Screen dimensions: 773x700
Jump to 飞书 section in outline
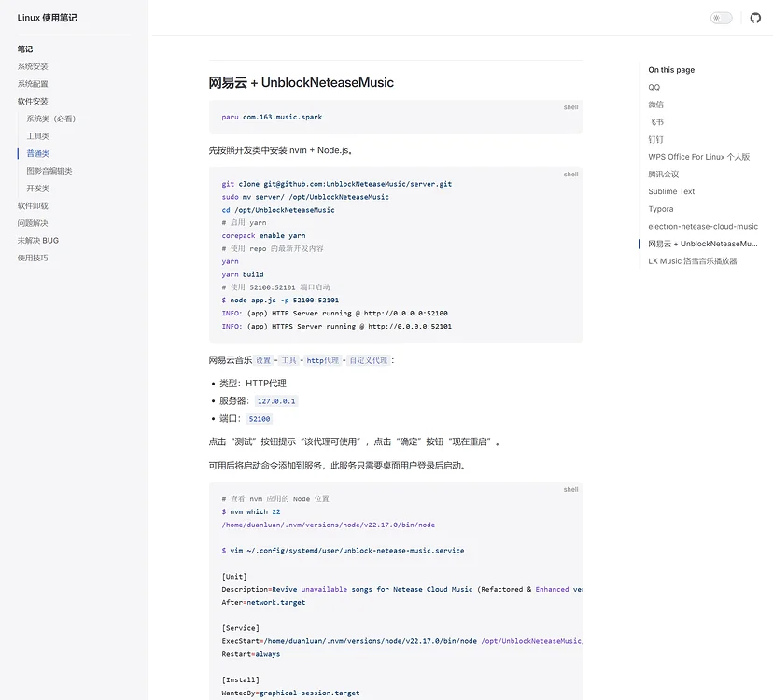[x=655, y=121]
